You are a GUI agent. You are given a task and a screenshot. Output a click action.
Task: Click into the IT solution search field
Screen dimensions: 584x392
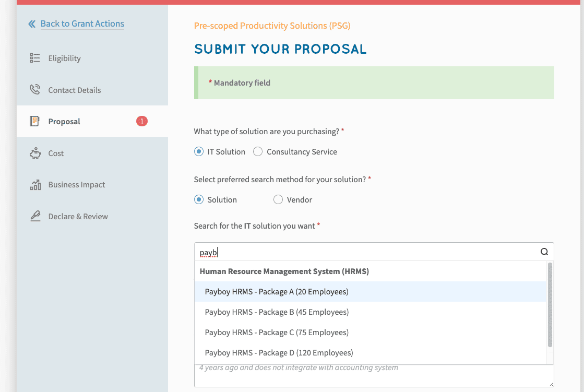365,252
